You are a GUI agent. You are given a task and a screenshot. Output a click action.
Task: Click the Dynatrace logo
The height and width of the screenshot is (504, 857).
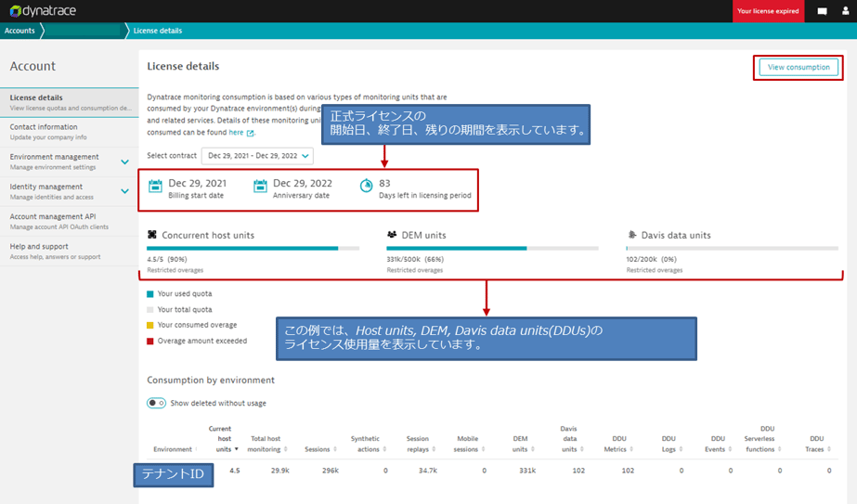point(43,11)
